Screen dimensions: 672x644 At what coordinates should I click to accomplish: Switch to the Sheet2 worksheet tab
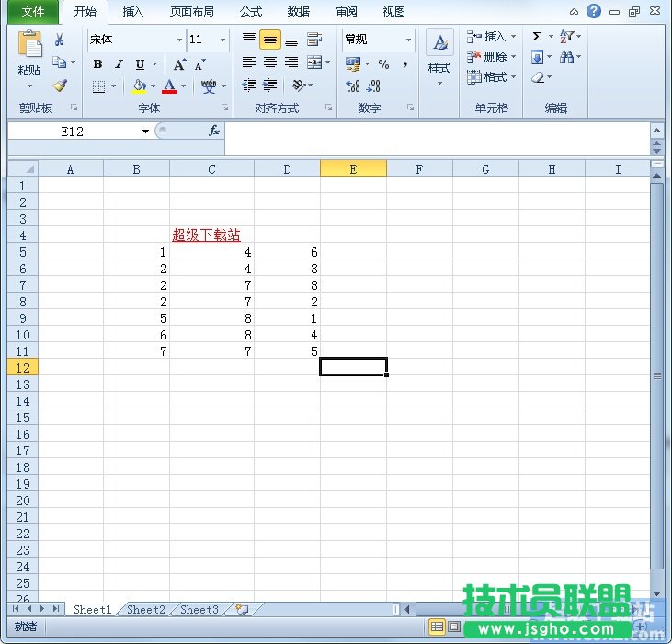[x=146, y=609]
